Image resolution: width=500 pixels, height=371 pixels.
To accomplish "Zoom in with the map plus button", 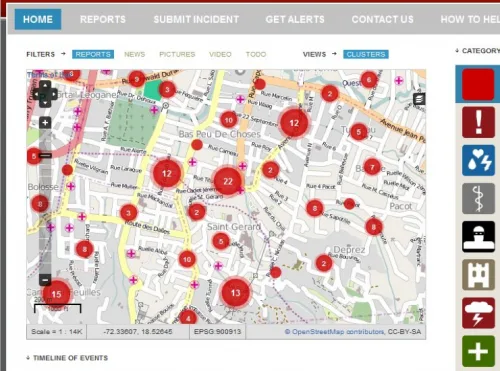I will [45, 123].
